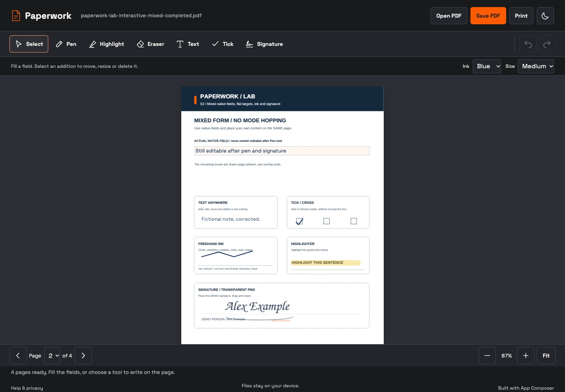This screenshot has width=565, height=392.
Task: Edit the 'Still editable after pen' field
Action: pos(282,151)
